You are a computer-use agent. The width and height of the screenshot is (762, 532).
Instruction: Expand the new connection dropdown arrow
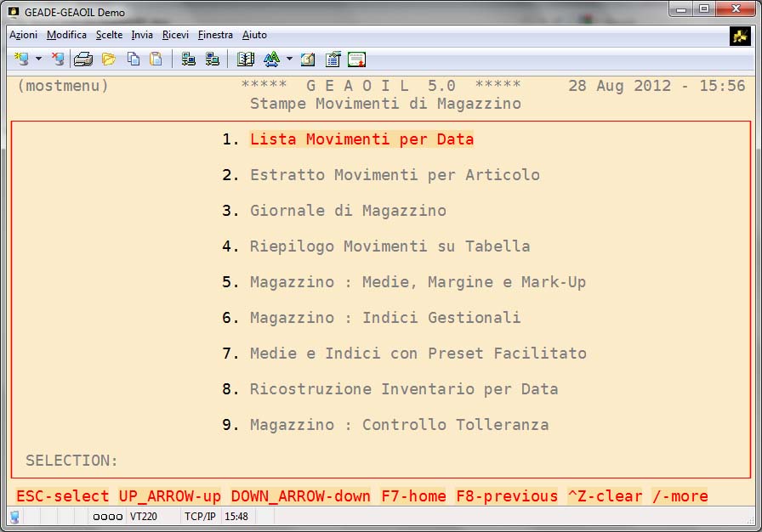click(38, 59)
